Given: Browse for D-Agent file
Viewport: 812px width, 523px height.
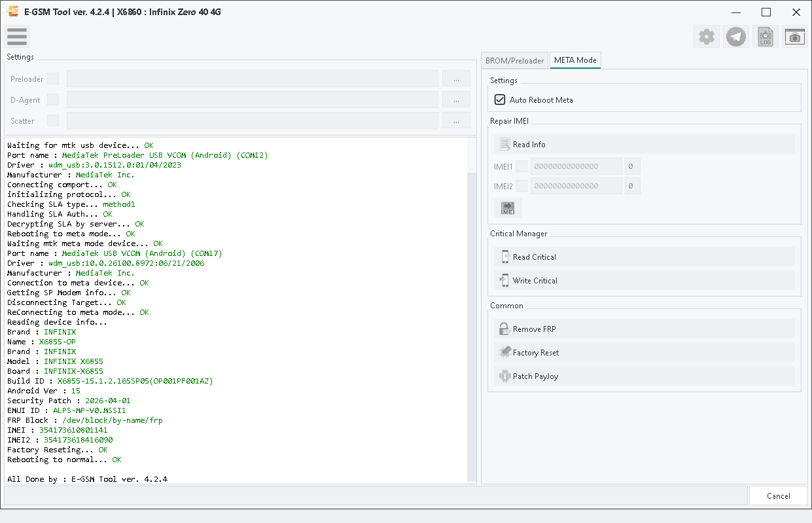Looking at the screenshot, I should point(456,99).
